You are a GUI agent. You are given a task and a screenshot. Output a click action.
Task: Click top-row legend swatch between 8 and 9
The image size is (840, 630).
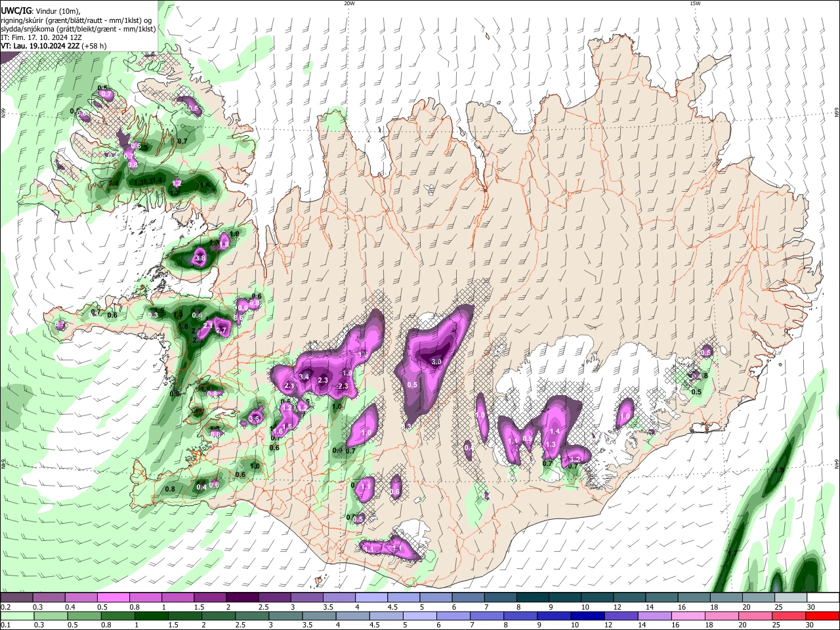(x=533, y=598)
